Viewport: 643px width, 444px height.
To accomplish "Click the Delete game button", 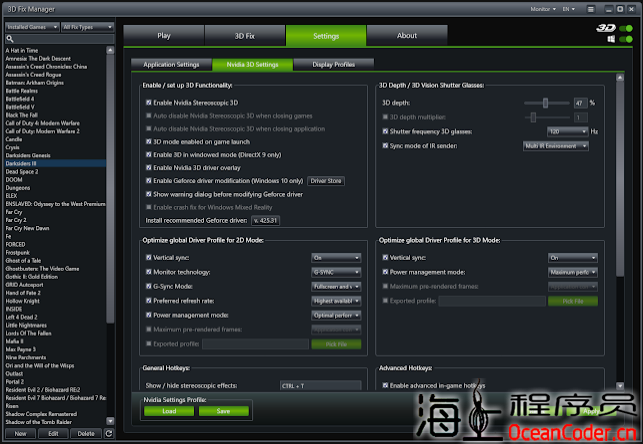I will click(x=86, y=433).
